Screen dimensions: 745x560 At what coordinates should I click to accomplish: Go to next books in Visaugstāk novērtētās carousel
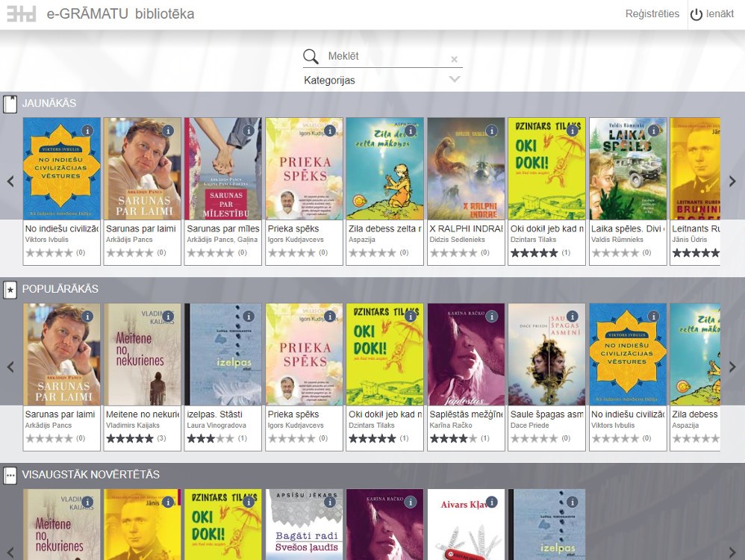(732, 552)
